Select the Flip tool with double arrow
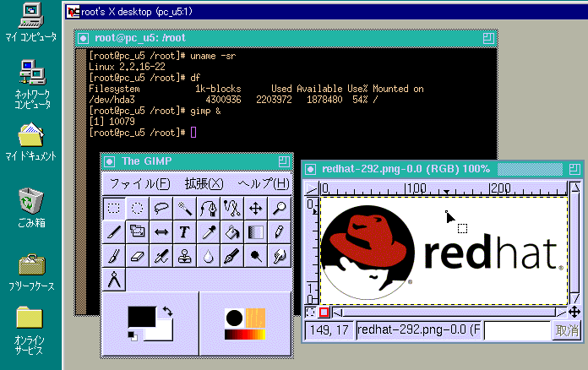588x370 pixels. (x=161, y=232)
